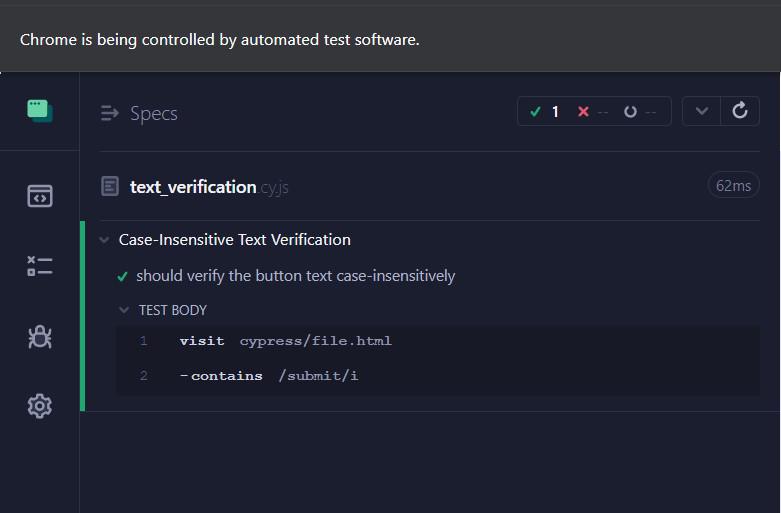
Task: Open the Runs list icon in sidebar
Action: [x=40, y=266]
